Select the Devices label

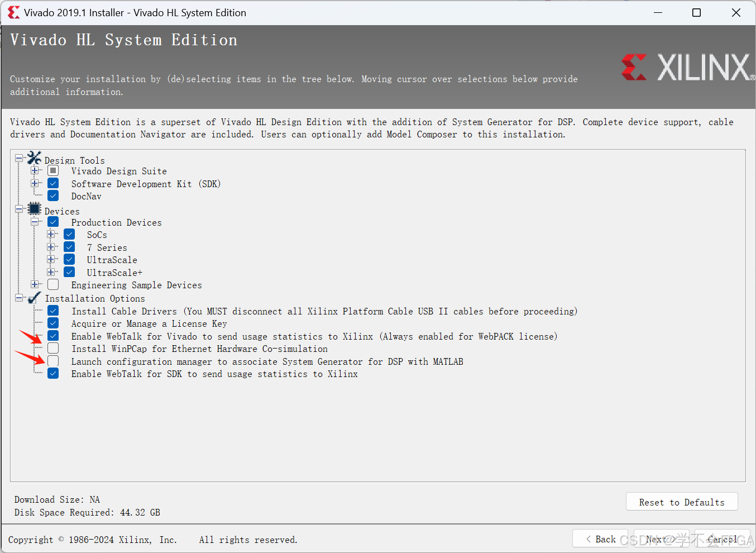(x=62, y=211)
